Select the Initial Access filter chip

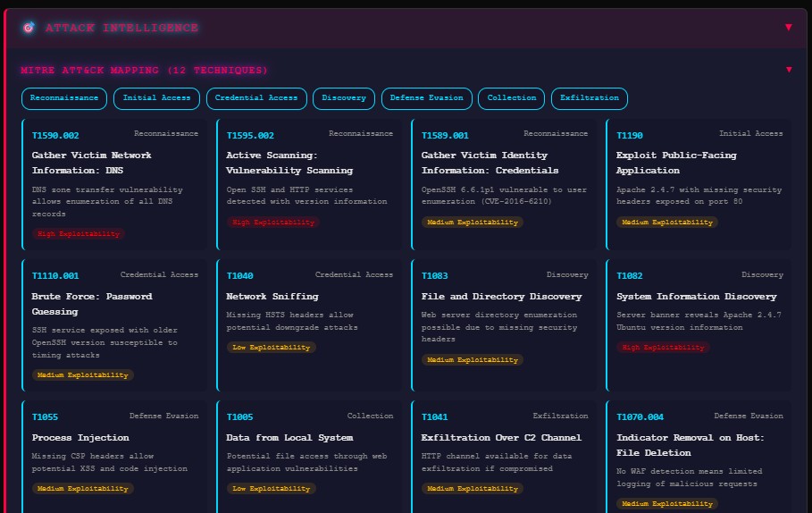coord(156,98)
